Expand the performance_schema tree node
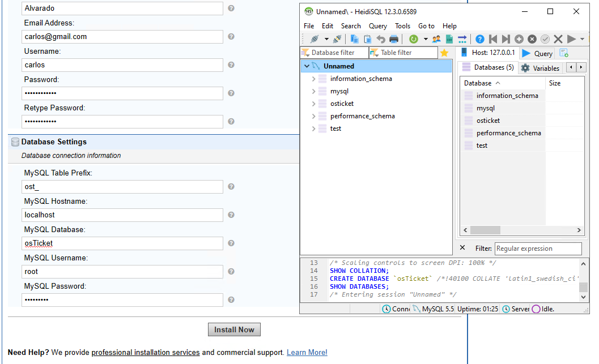 point(313,116)
